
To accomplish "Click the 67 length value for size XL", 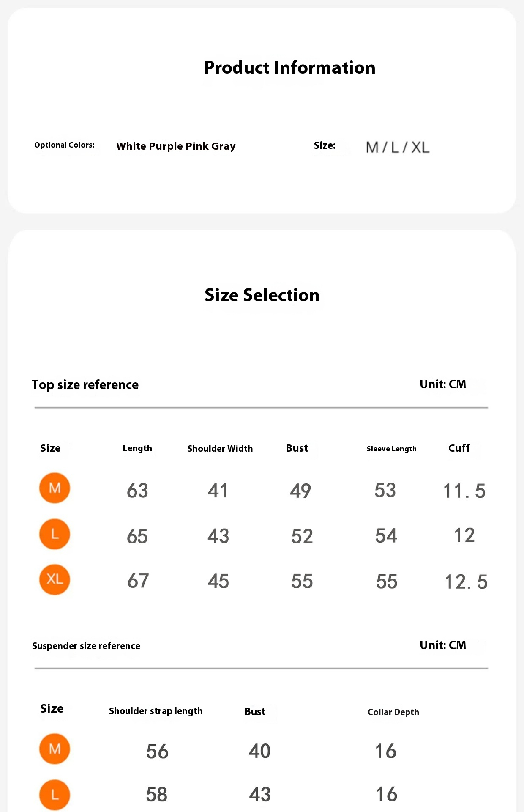I will point(138,581).
